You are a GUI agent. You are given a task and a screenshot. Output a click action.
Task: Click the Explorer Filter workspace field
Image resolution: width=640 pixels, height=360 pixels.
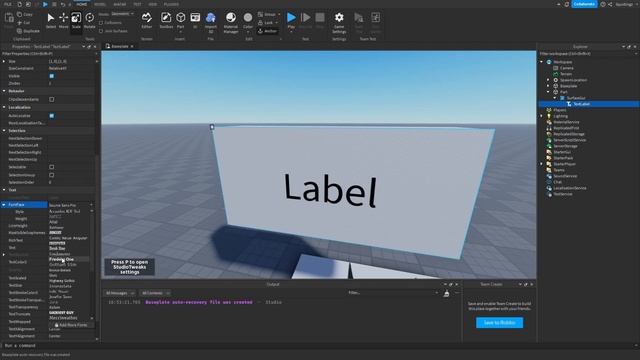tap(587, 53)
